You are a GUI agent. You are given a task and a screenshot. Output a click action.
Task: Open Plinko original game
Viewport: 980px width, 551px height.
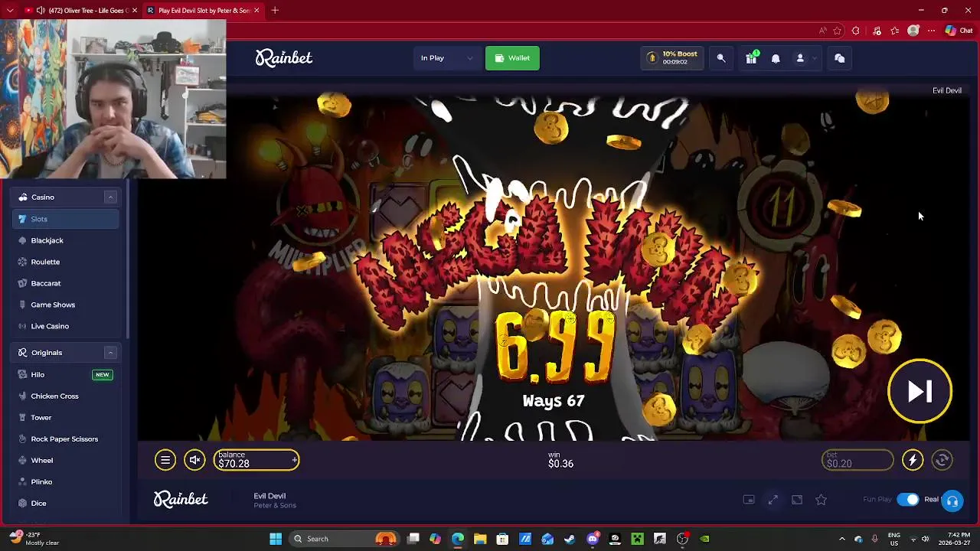(x=66, y=481)
